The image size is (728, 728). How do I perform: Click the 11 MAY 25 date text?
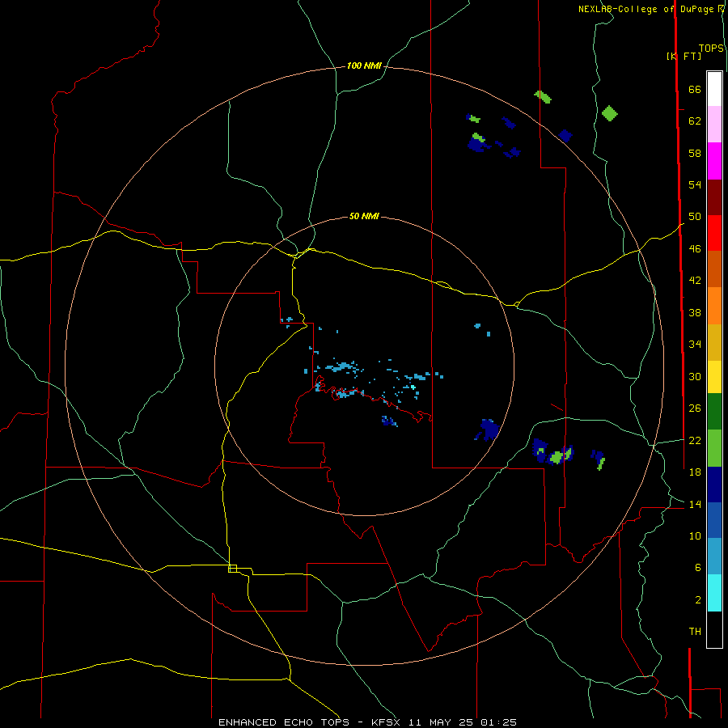(441, 722)
